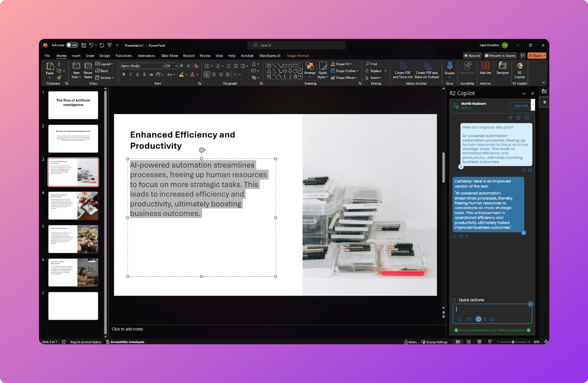The width and height of the screenshot is (588, 383).
Task: Send the Quick actions message via arrow icon
Action: coord(530,304)
